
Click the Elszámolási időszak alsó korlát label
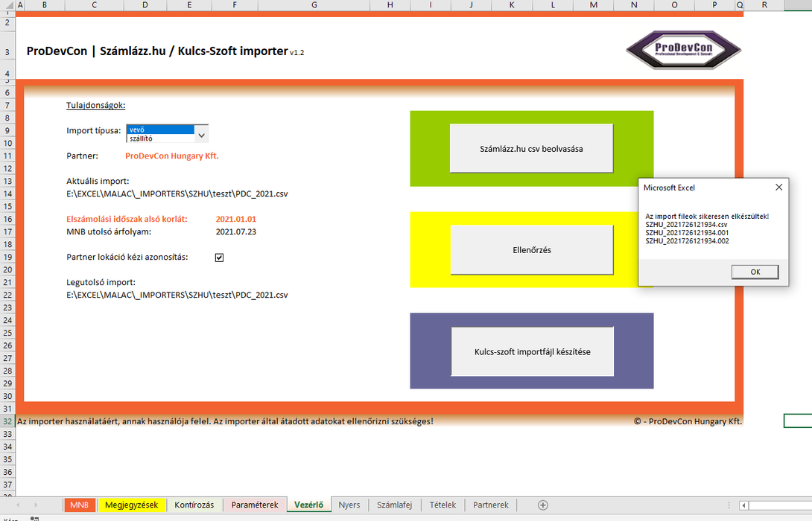pos(127,219)
